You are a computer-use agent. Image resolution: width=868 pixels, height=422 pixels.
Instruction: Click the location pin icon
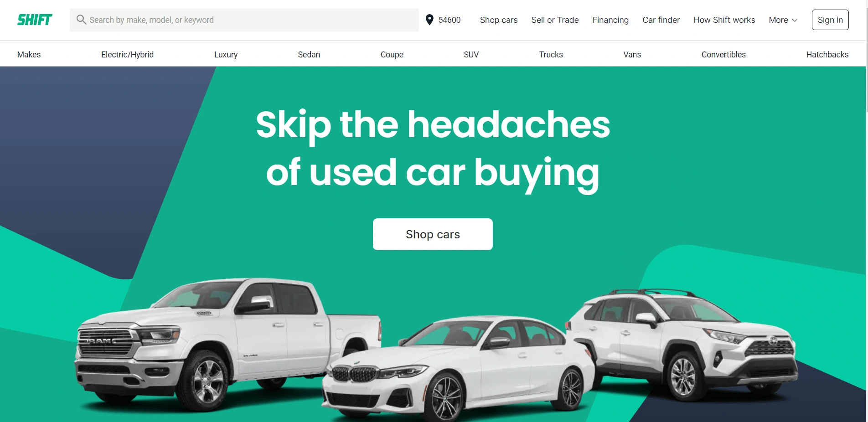point(429,20)
